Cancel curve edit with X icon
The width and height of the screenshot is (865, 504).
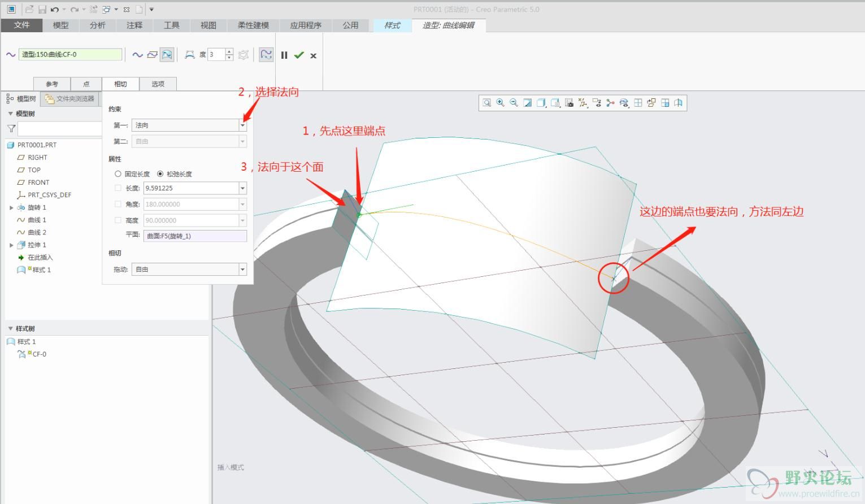coord(313,56)
